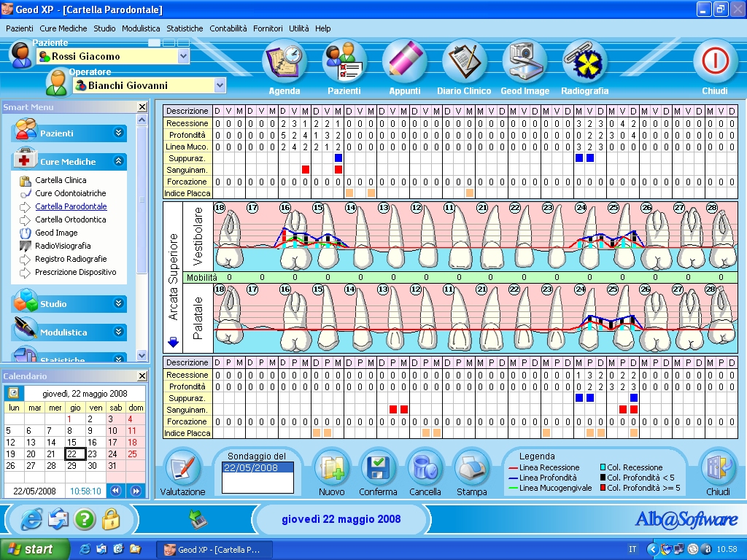The image size is (747, 560).
Task: Close the chart with bottom Chiudi door icon
Action: pos(718,467)
